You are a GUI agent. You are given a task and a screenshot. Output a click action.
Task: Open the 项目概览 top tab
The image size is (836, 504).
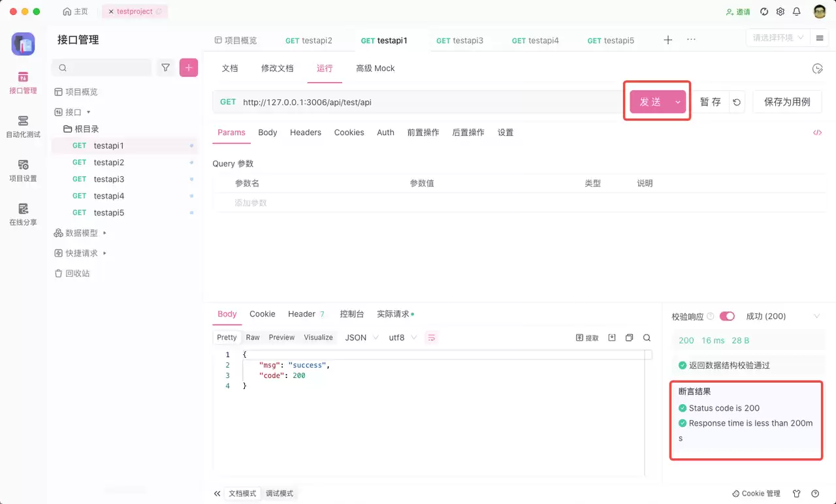point(236,40)
